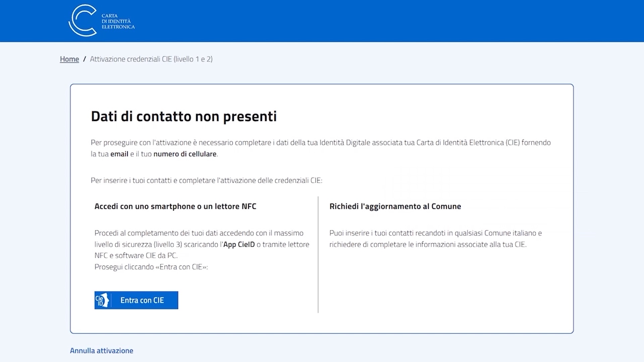Viewport: 644px width, 362px height.
Task: Click the bold 'email' word in the description
Action: (119, 154)
